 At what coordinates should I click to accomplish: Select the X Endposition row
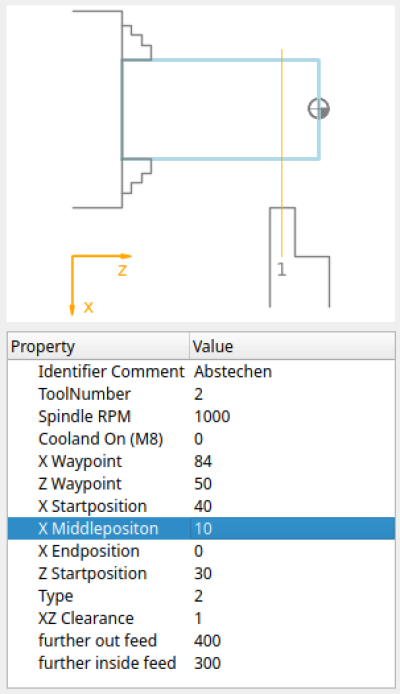coord(201,551)
